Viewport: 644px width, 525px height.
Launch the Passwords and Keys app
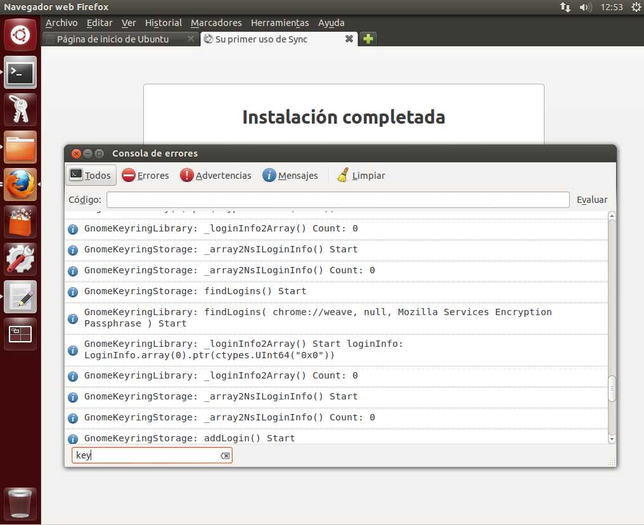(x=20, y=110)
